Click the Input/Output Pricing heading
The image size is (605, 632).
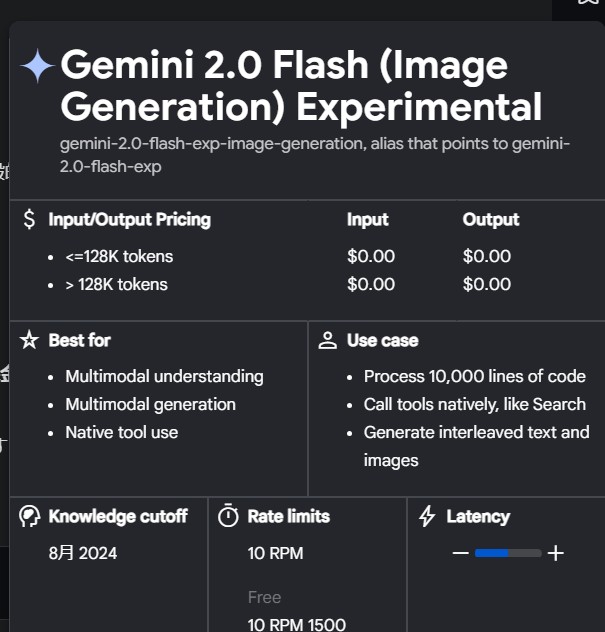[x=130, y=220]
